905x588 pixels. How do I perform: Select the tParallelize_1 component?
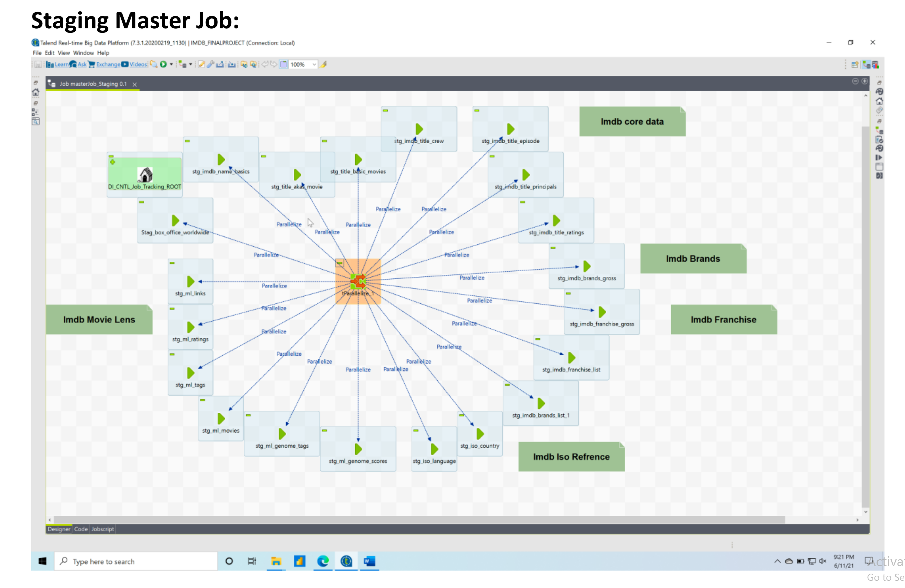point(358,282)
